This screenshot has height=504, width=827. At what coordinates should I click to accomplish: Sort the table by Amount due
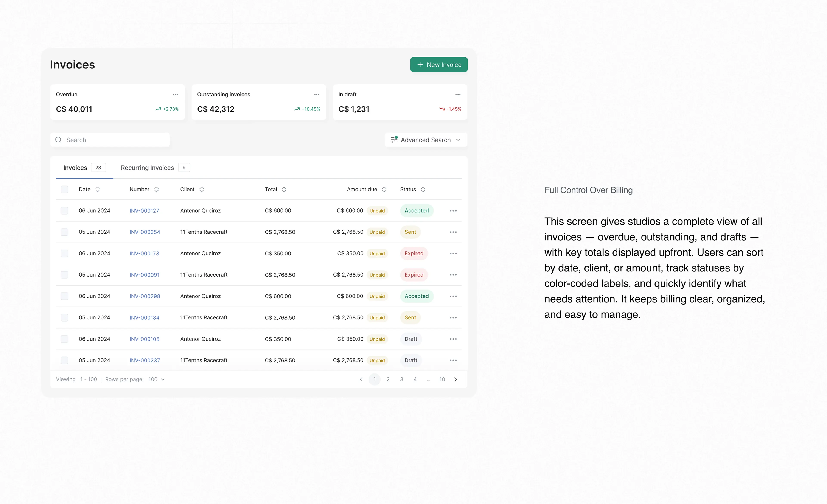coord(384,189)
